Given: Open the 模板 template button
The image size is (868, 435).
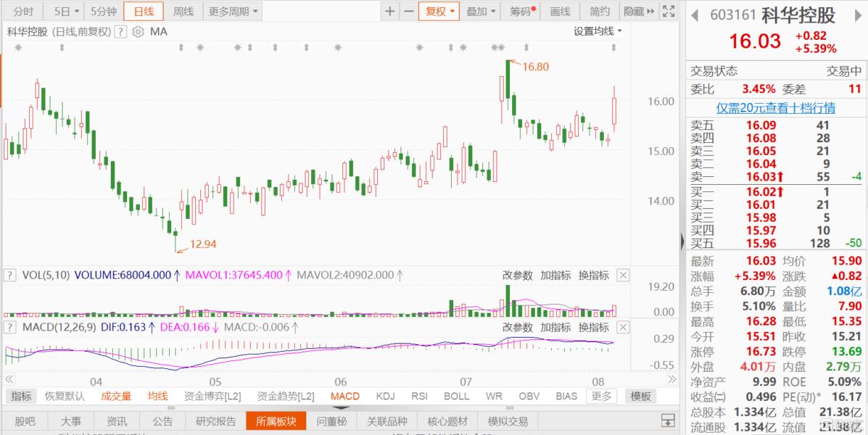Looking at the screenshot, I should click(x=640, y=397).
